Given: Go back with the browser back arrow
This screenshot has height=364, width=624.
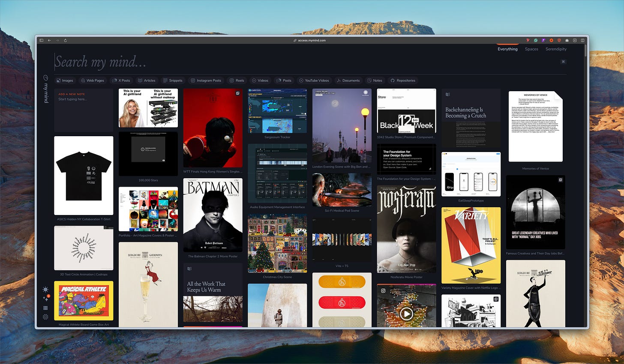Looking at the screenshot, I should (x=49, y=40).
